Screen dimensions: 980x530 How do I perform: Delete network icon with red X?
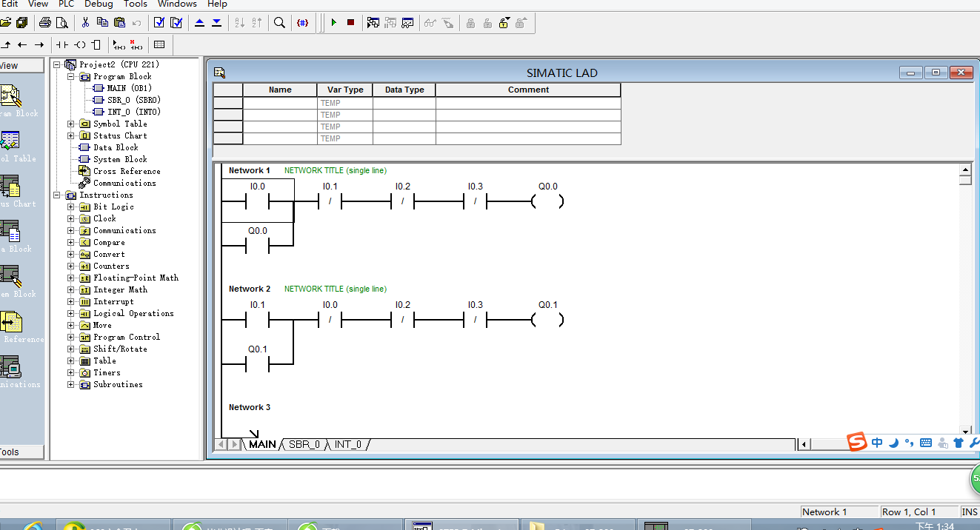point(136,44)
